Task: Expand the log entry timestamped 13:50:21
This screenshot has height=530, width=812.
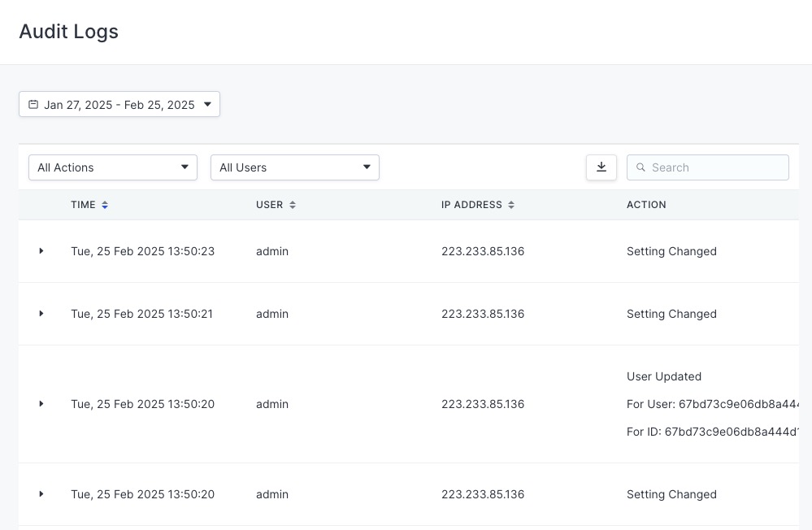Action: point(41,314)
